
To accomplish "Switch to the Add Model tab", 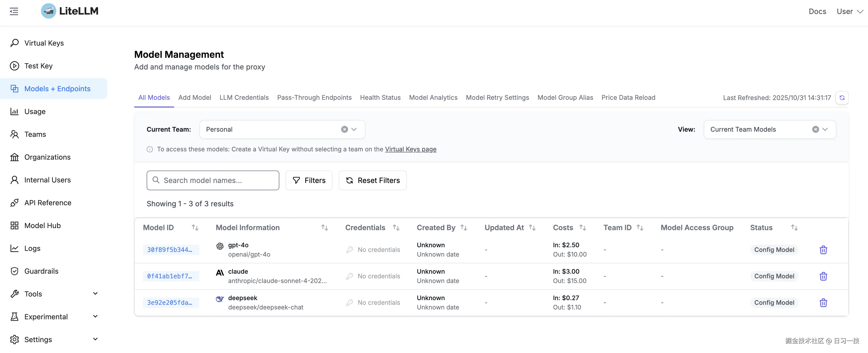I will click(194, 97).
